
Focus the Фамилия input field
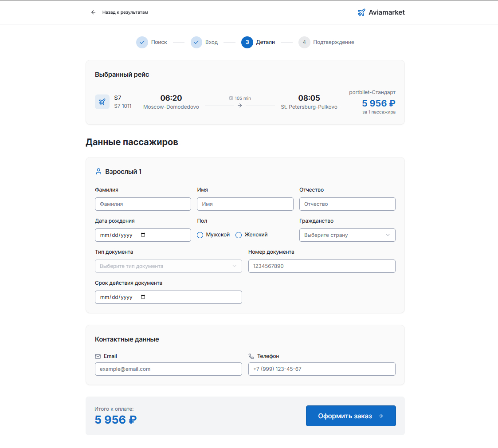pos(143,204)
